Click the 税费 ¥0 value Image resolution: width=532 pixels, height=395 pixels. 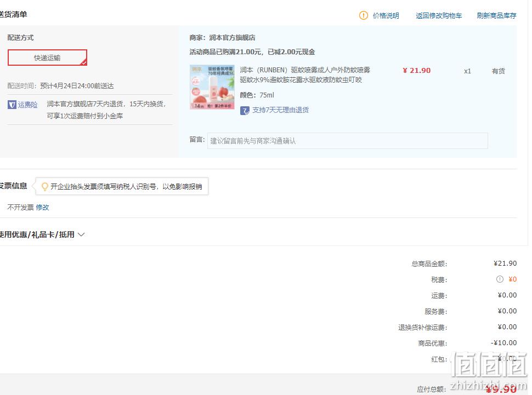click(x=512, y=279)
